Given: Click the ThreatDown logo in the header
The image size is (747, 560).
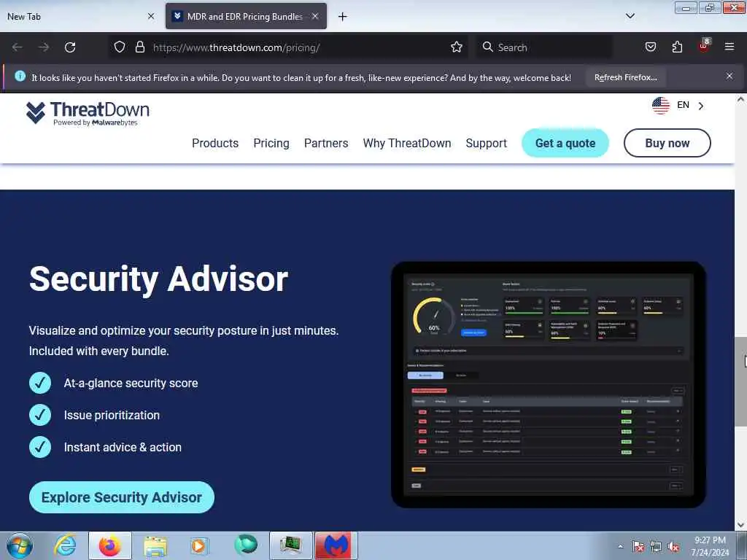Looking at the screenshot, I should 88,113.
